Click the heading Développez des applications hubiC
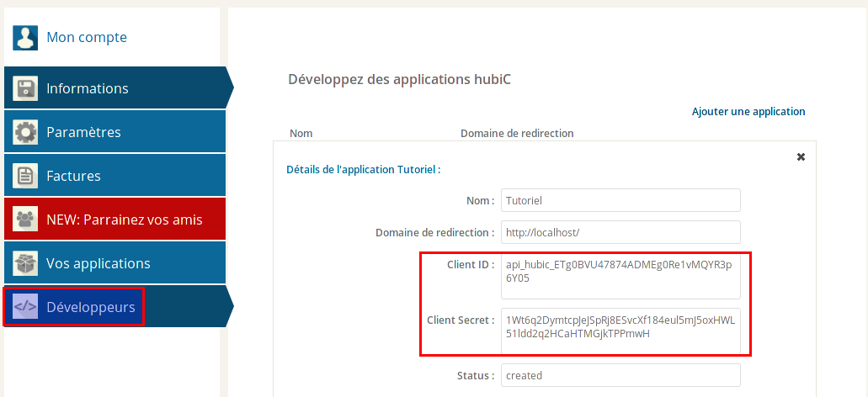Image resolution: width=868 pixels, height=397 pixels. point(399,79)
